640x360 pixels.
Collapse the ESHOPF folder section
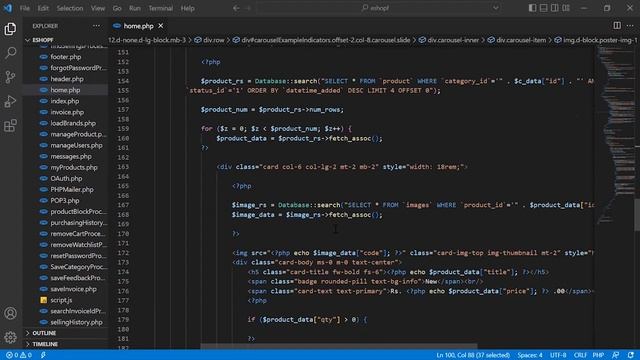coord(65,40)
